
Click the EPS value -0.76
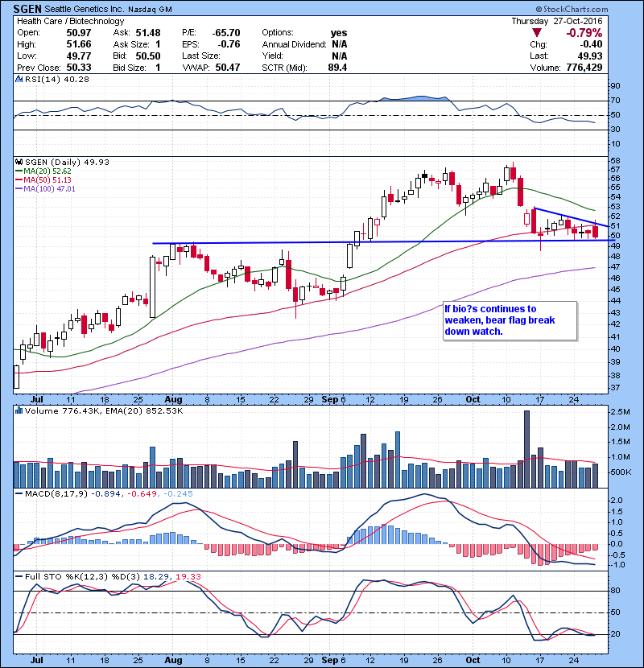229,44
